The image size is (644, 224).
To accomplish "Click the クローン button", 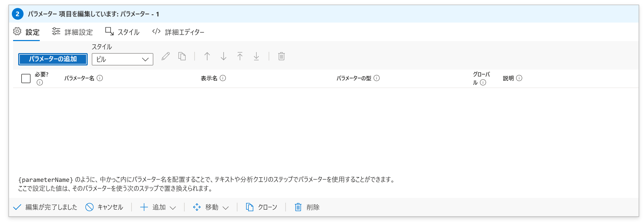I will (261, 207).
